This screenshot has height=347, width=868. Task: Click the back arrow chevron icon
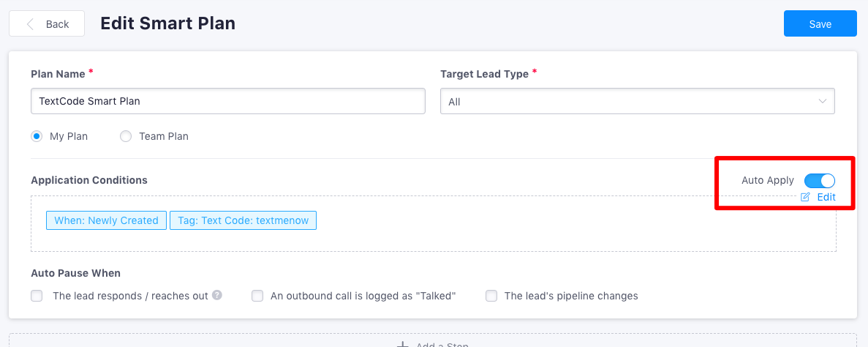pyautogui.click(x=31, y=24)
